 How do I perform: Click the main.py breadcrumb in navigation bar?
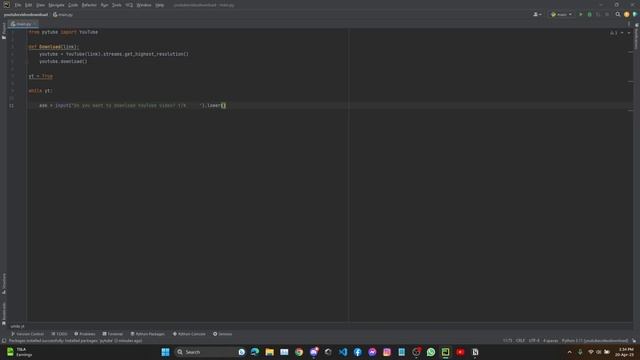pyautogui.click(x=63, y=15)
